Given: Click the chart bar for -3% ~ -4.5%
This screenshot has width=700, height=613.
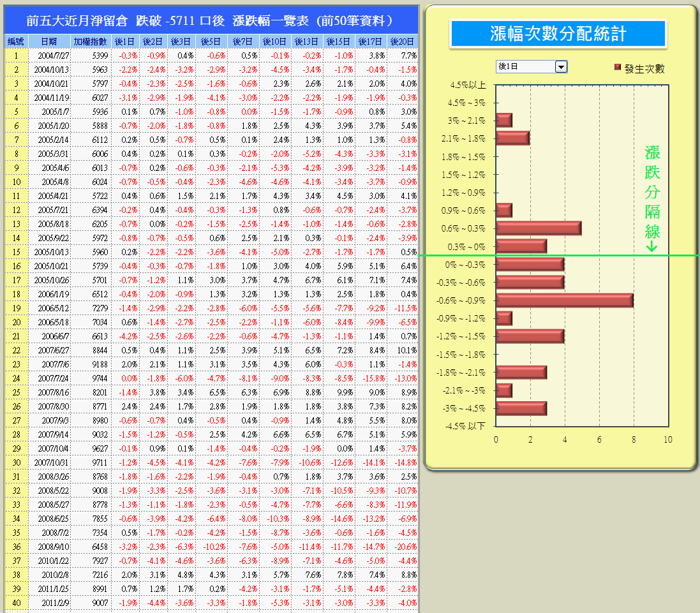Looking at the screenshot, I should (521, 408).
